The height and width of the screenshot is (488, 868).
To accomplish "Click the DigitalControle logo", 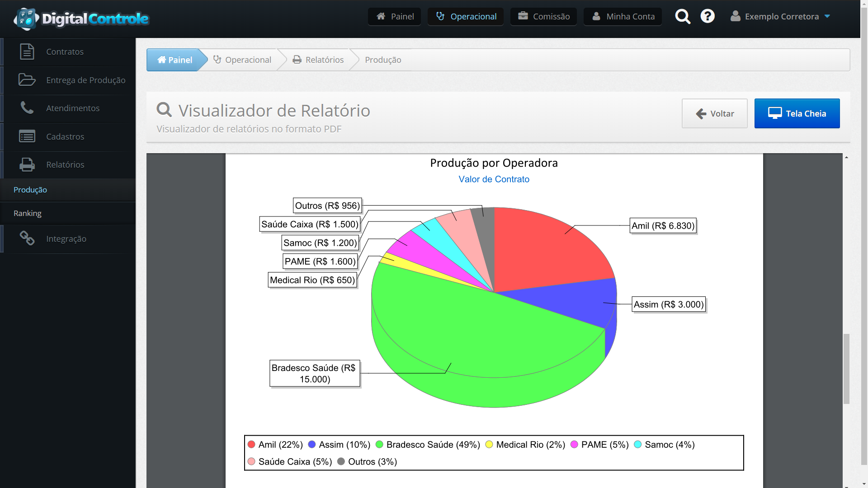I will click(81, 19).
